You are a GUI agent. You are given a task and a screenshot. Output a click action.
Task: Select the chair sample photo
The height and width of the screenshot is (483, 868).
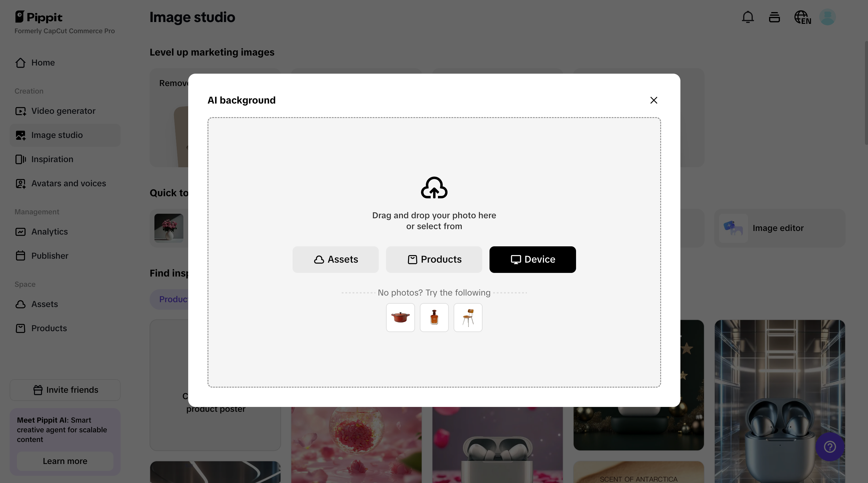click(468, 317)
